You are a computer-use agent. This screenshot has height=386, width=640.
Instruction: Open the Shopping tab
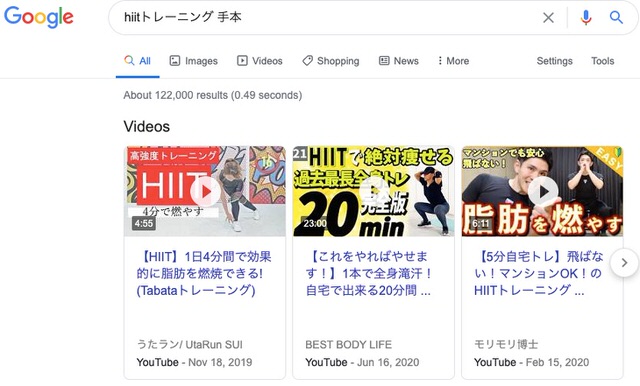[331, 61]
